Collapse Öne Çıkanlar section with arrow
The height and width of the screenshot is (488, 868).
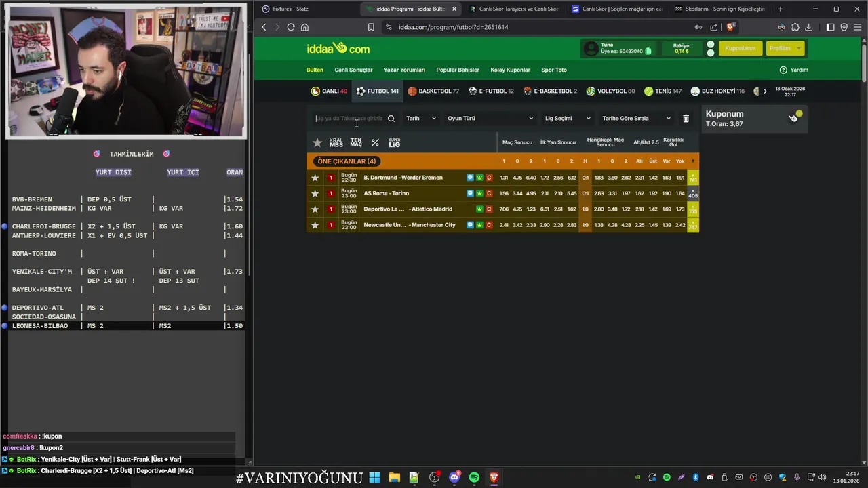(692, 161)
